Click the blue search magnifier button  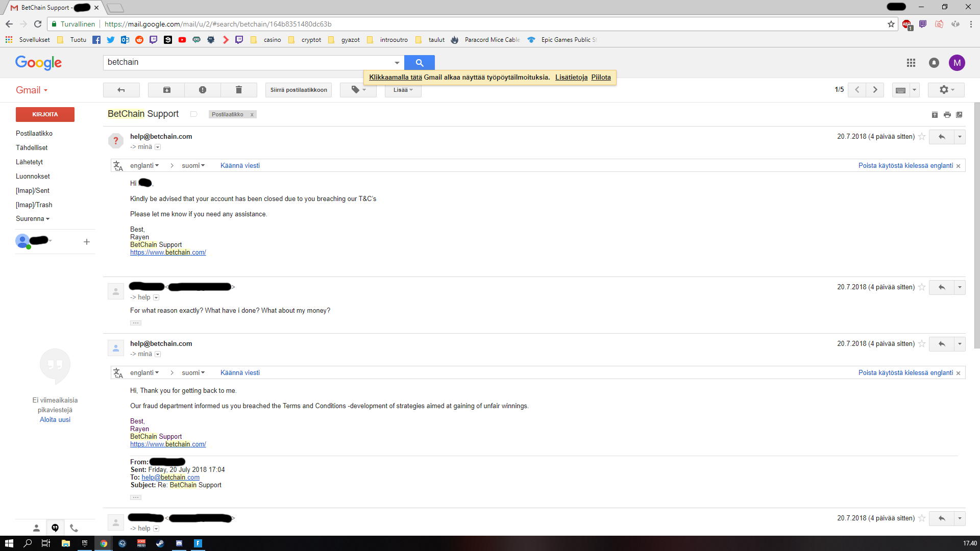tap(420, 62)
